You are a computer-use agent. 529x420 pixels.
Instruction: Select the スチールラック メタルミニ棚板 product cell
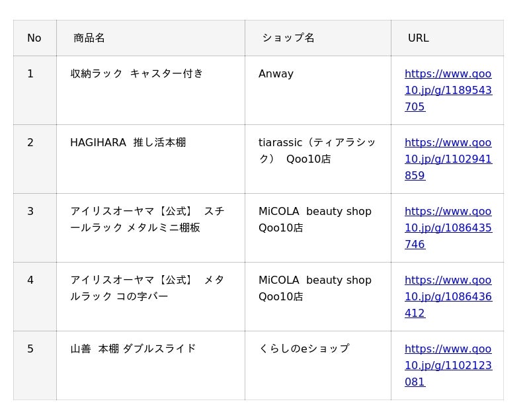point(151,228)
